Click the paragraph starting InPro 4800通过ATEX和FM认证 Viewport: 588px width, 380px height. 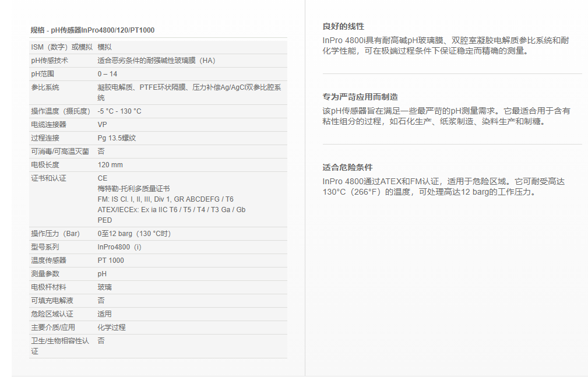tap(443, 187)
